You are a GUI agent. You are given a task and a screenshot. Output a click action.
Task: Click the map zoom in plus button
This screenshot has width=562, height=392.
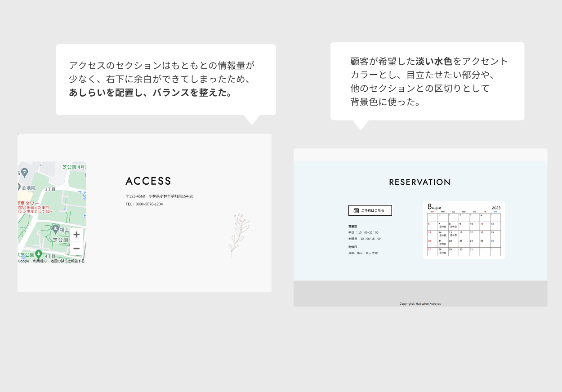[76, 234]
